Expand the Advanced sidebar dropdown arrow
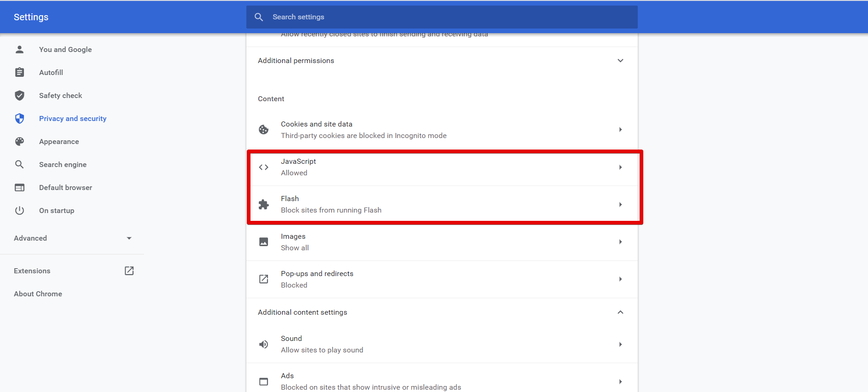Screen dimensions: 868x392 (x=129, y=238)
